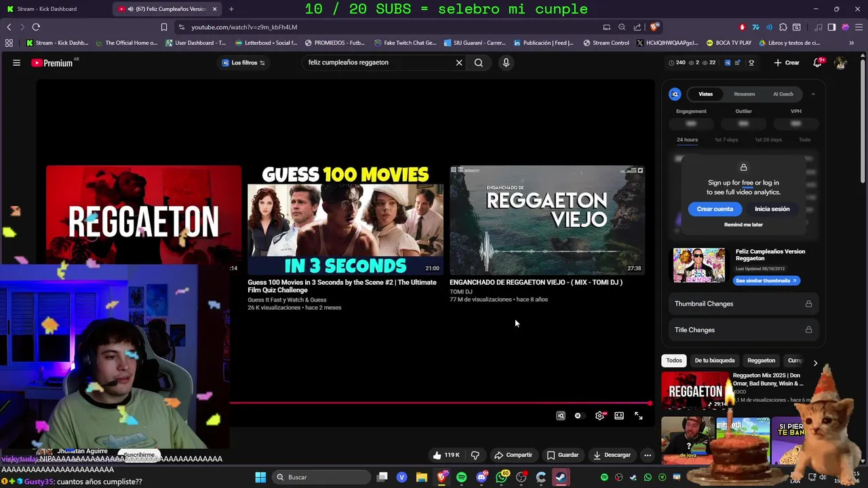Start voice search with the microphone
Viewport: 868px width, 488px height.
point(506,62)
